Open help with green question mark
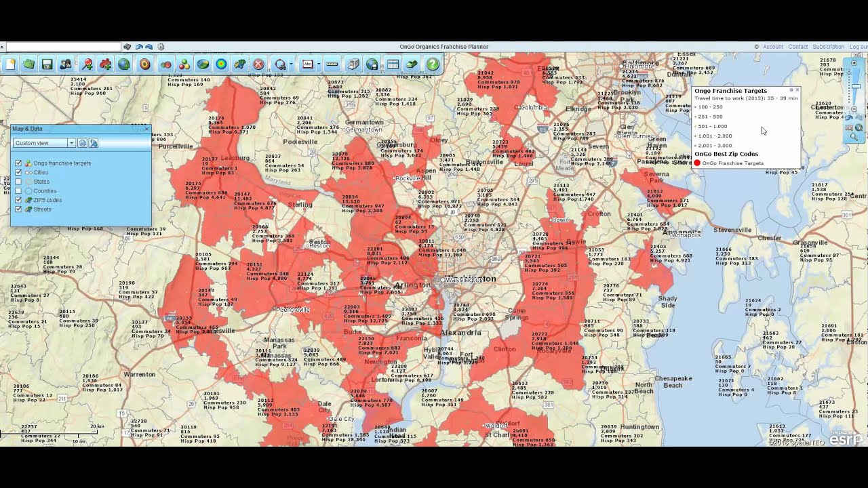868x488 pixels. (433, 64)
